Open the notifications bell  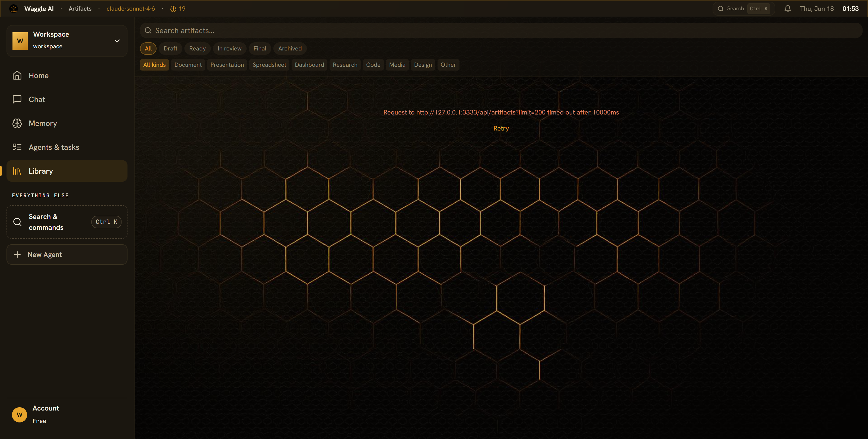point(787,9)
